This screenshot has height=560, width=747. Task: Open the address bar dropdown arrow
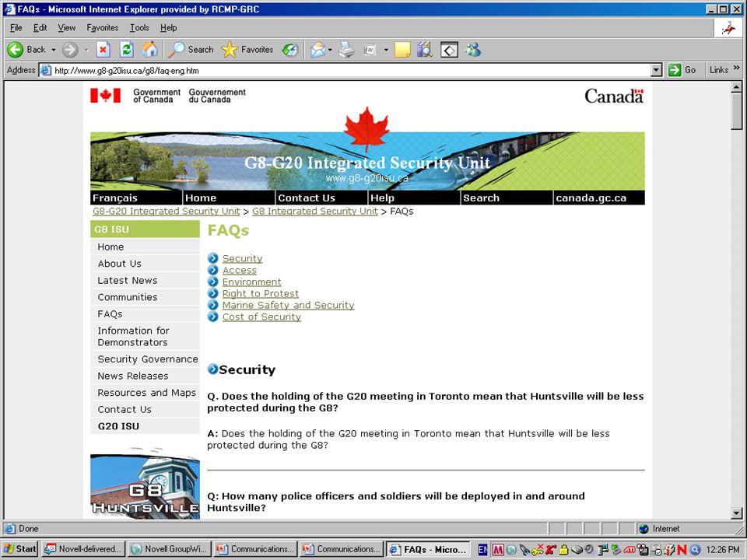pos(657,71)
